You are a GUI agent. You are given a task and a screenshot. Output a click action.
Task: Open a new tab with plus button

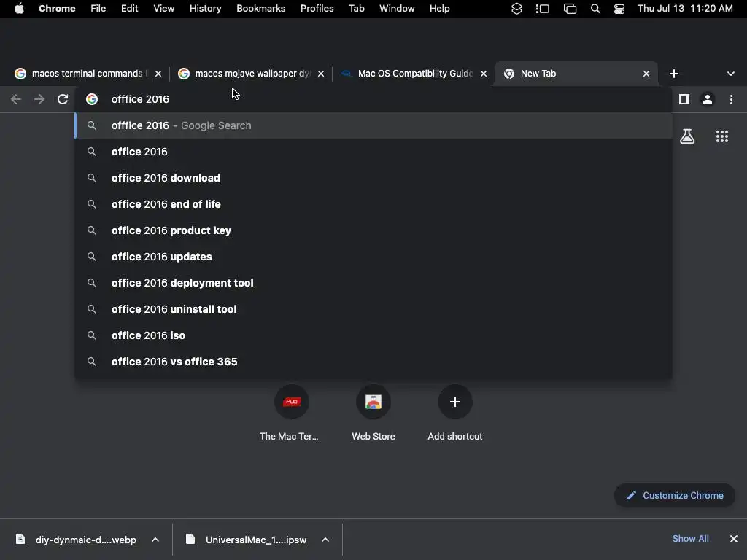(673, 74)
